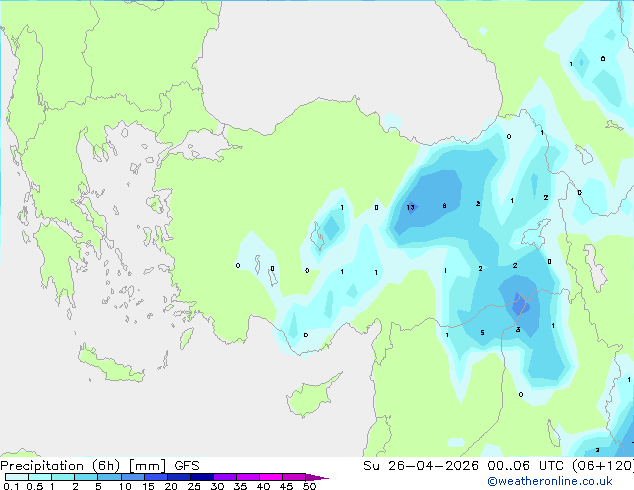Click the '8' precipitation value beside 13
The height and width of the screenshot is (490, 634).
pos(444,206)
